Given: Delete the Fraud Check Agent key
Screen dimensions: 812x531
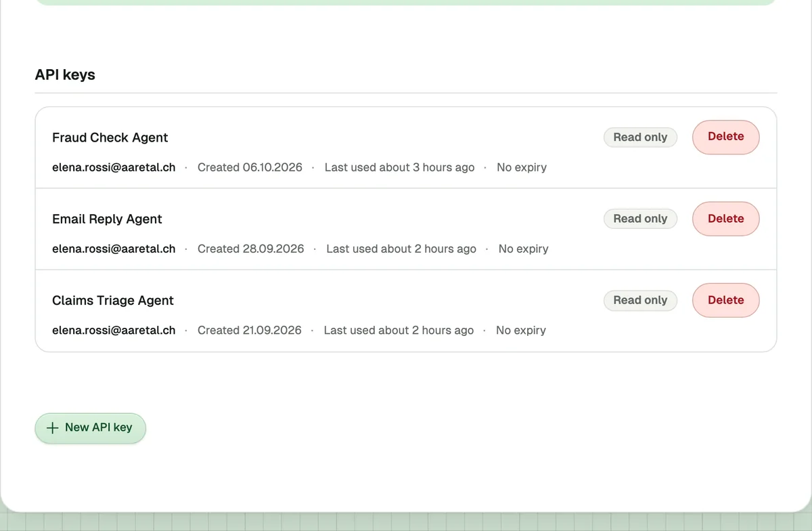Looking at the screenshot, I should (725, 137).
